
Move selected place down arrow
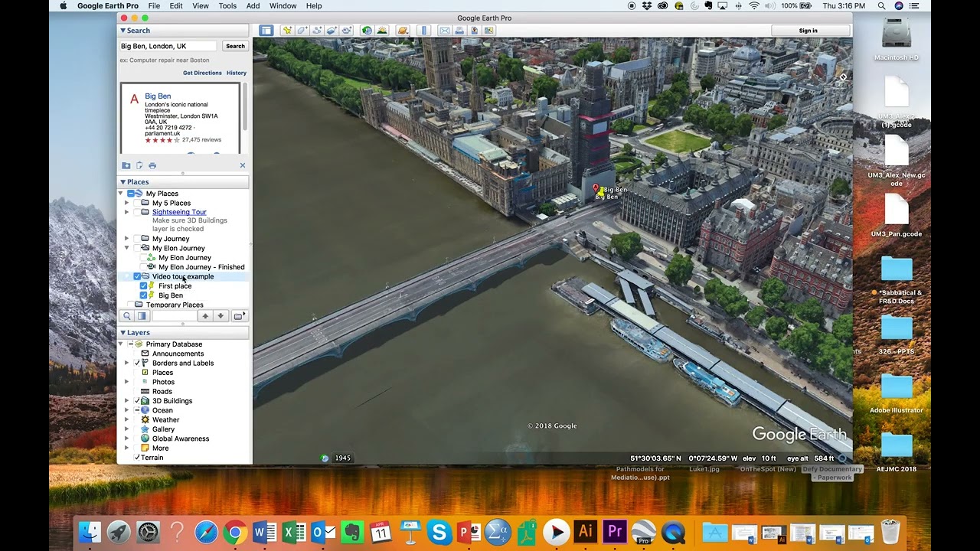[x=220, y=316]
